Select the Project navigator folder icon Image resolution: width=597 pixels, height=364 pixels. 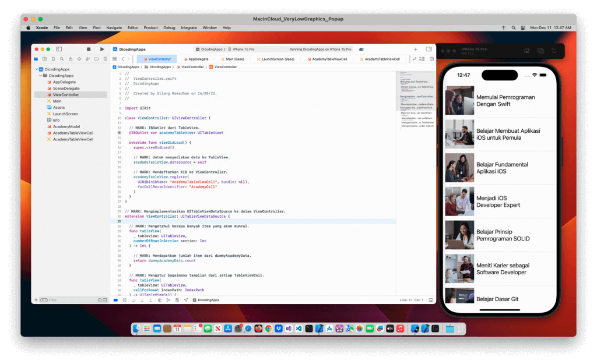36,58
